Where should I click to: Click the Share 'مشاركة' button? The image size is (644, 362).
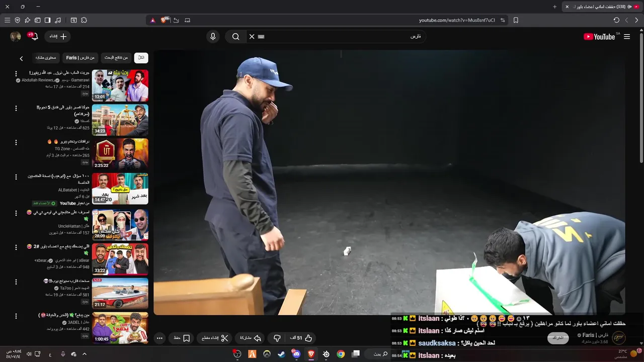pos(250,338)
